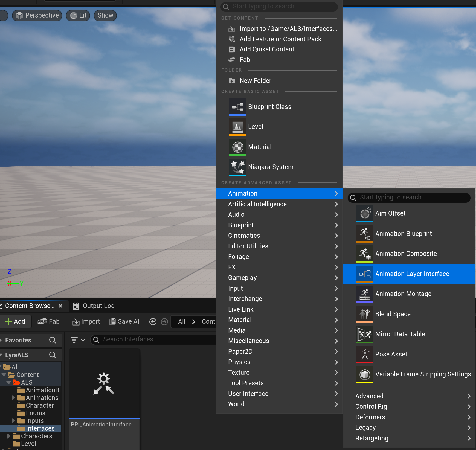Click the top context menu search field

click(279, 7)
